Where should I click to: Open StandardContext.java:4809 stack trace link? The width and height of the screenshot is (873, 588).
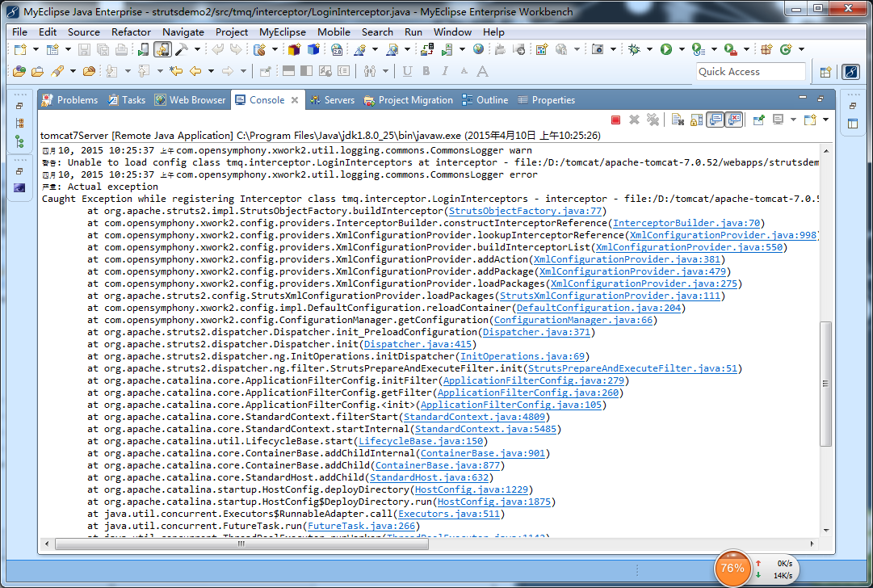tap(474, 417)
